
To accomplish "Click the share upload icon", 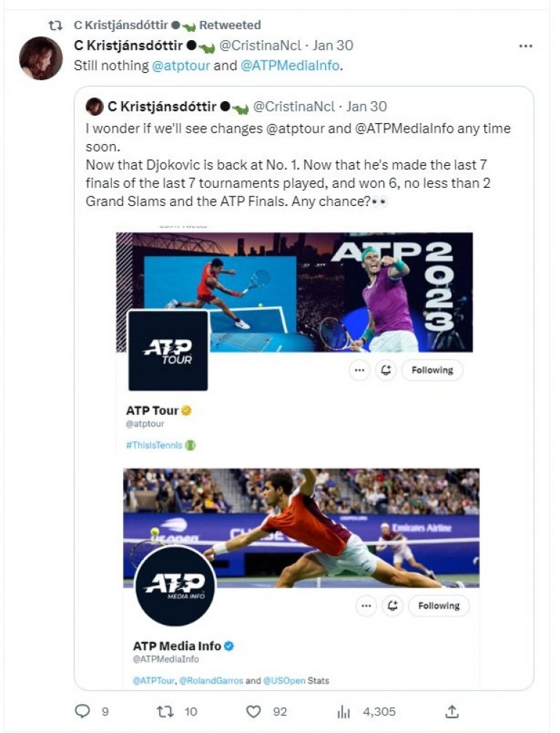I will pyautogui.click(x=452, y=711).
